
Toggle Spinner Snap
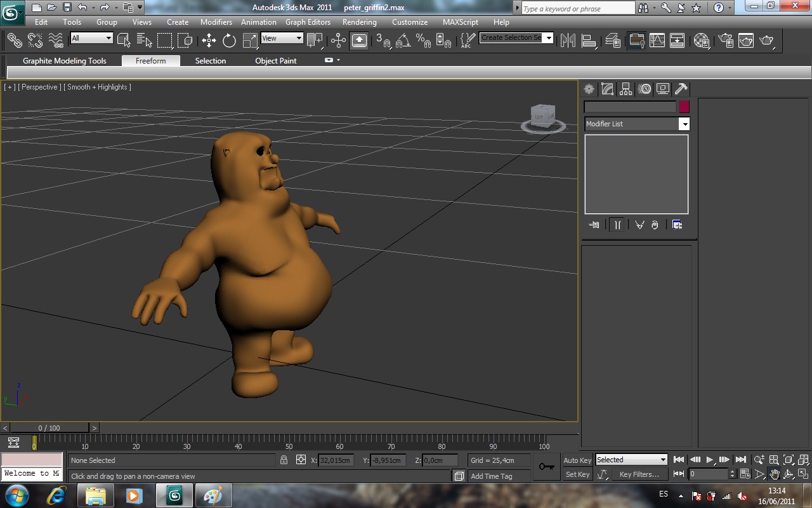pos(444,41)
